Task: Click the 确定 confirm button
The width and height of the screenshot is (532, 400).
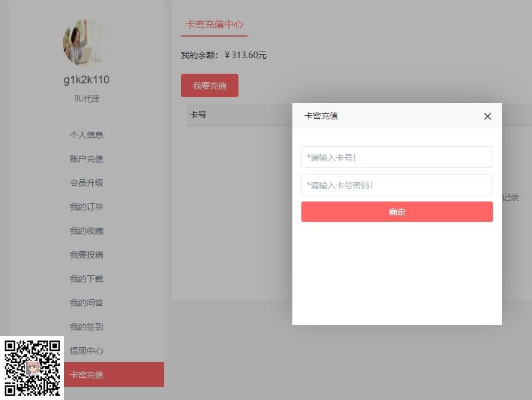Action: 397,212
